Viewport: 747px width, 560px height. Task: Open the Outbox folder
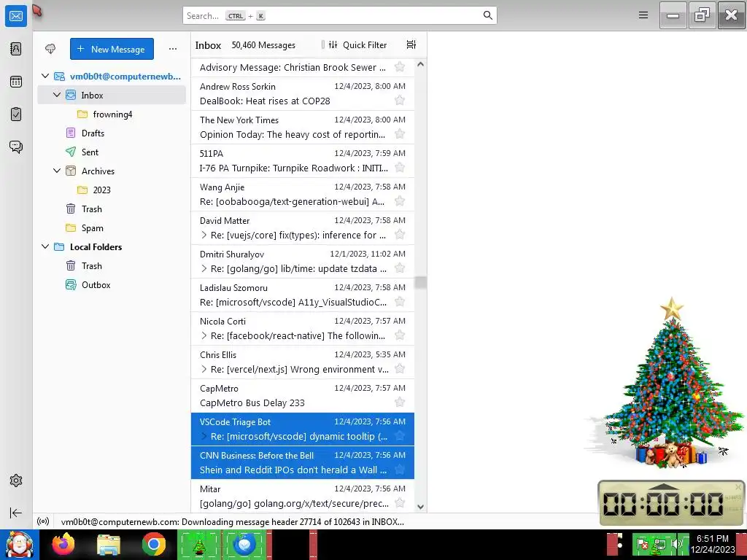tap(112, 285)
